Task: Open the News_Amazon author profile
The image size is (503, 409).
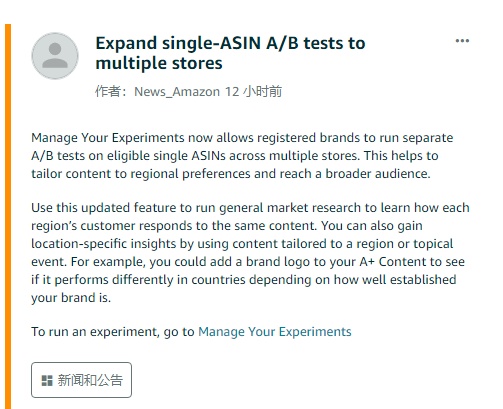Action: [x=177, y=92]
